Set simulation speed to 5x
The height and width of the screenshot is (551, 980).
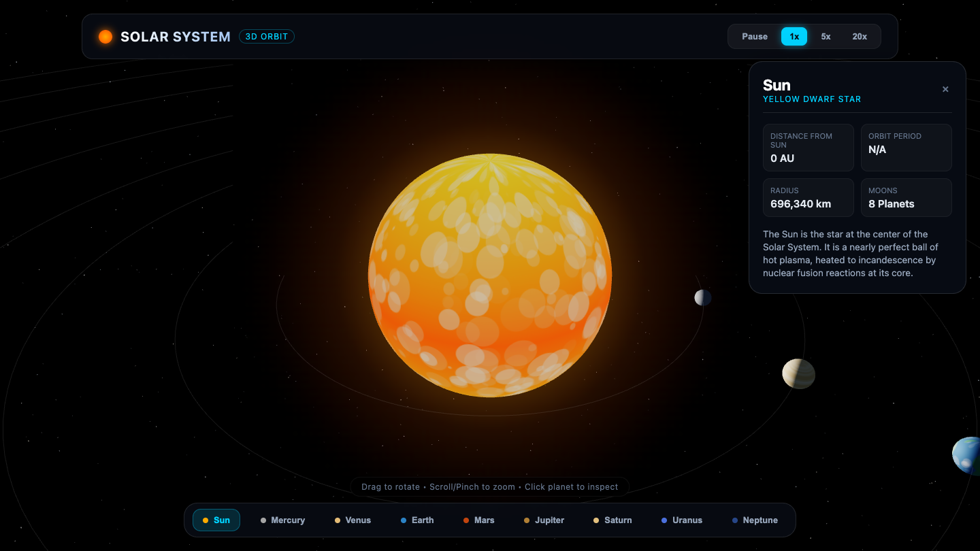coord(826,37)
